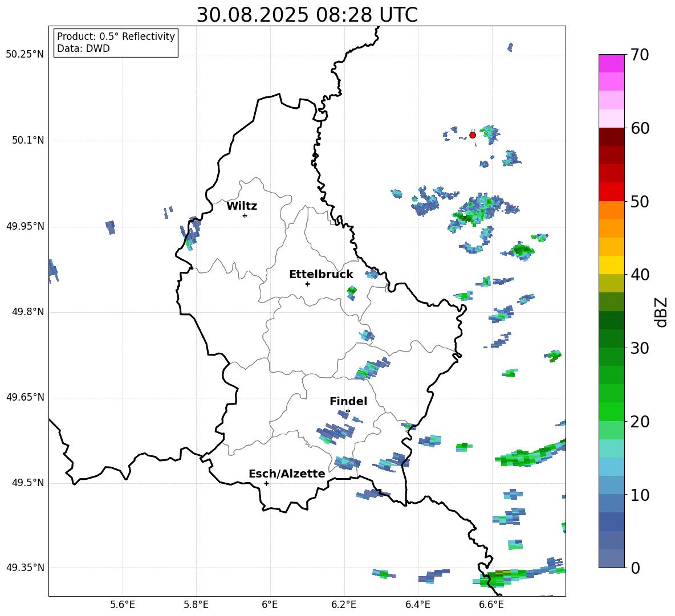The width and height of the screenshot is (675, 616).
Task: Click the 50.1°N latitude label
Action: 27,140
